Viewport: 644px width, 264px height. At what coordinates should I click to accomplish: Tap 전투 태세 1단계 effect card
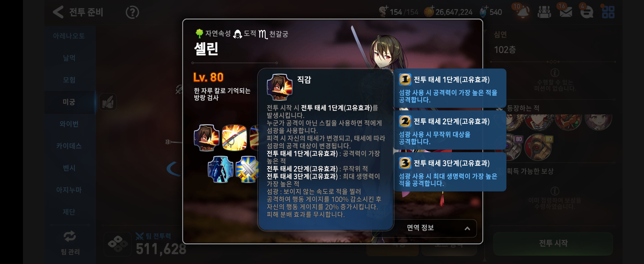[450, 89]
